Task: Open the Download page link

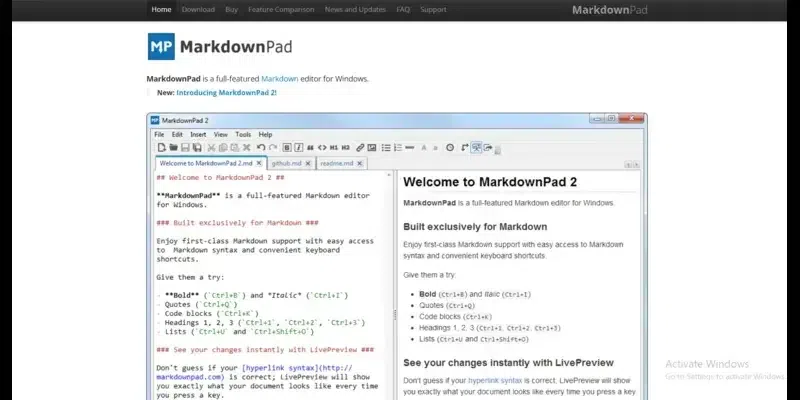Action: [x=198, y=9]
